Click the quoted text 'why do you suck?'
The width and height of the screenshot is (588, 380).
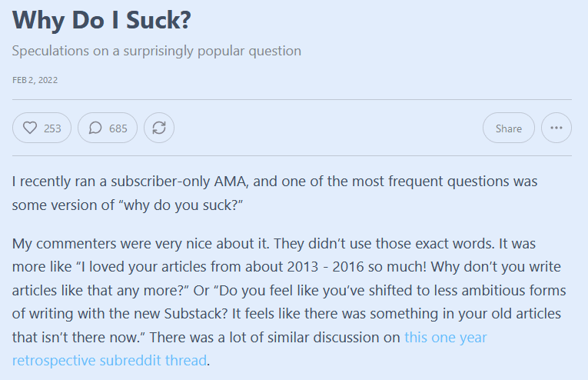click(181, 205)
